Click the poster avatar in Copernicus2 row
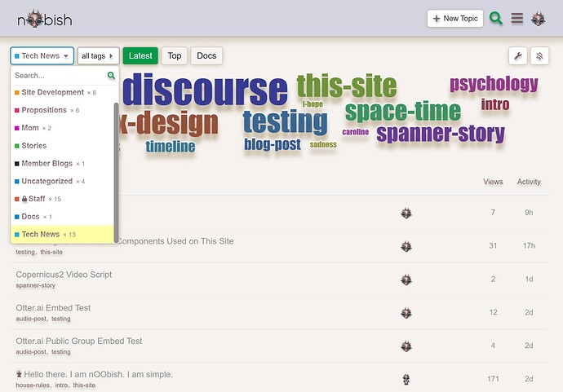 406,280
